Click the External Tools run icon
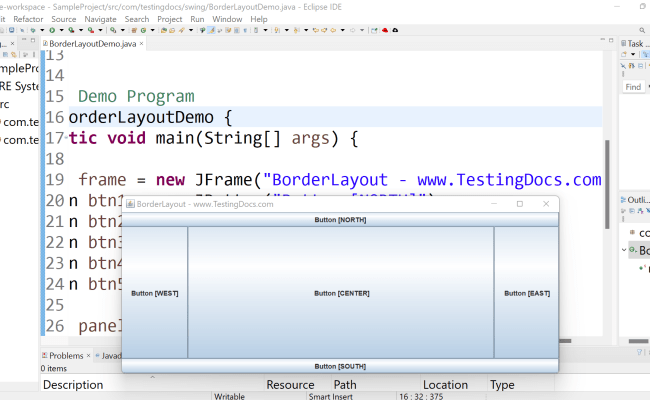Image resolution: width=650 pixels, height=400 pixels. [91, 30]
